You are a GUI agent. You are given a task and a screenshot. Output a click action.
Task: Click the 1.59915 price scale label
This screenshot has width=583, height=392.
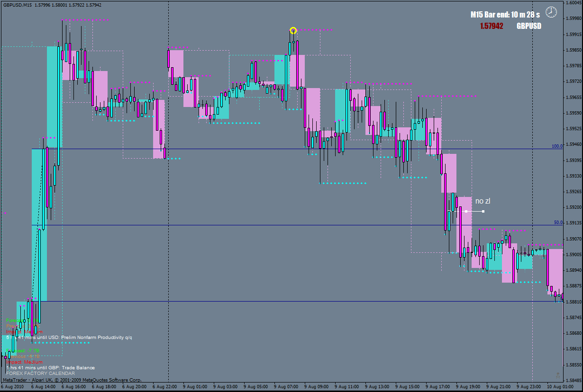click(x=574, y=34)
